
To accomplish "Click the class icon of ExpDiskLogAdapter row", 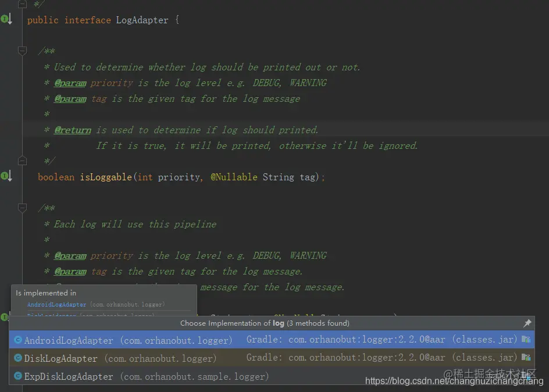I will [x=18, y=376].
